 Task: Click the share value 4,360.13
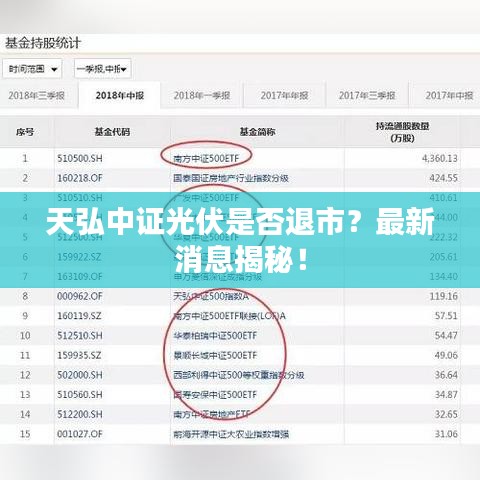(x=440, y=158)
